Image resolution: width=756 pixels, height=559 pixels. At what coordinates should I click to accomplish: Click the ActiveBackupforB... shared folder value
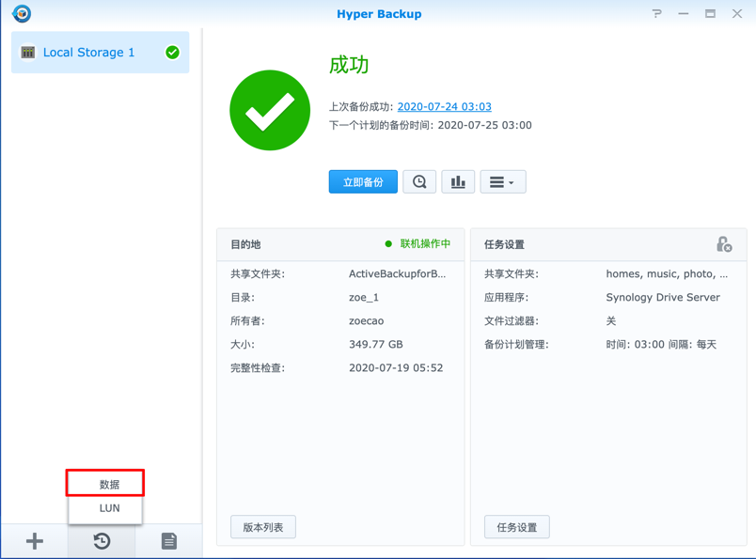[x=398, y=273]
